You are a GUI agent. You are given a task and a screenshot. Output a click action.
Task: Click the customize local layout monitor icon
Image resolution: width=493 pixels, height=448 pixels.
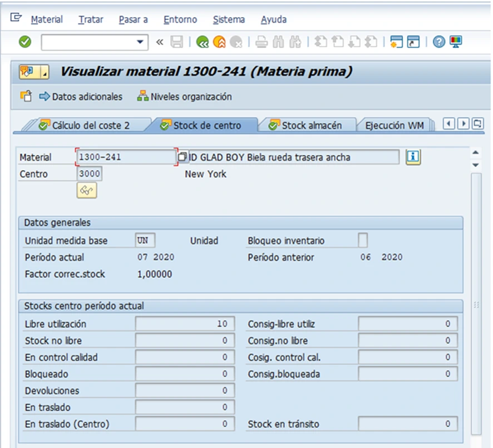point(456,42)
